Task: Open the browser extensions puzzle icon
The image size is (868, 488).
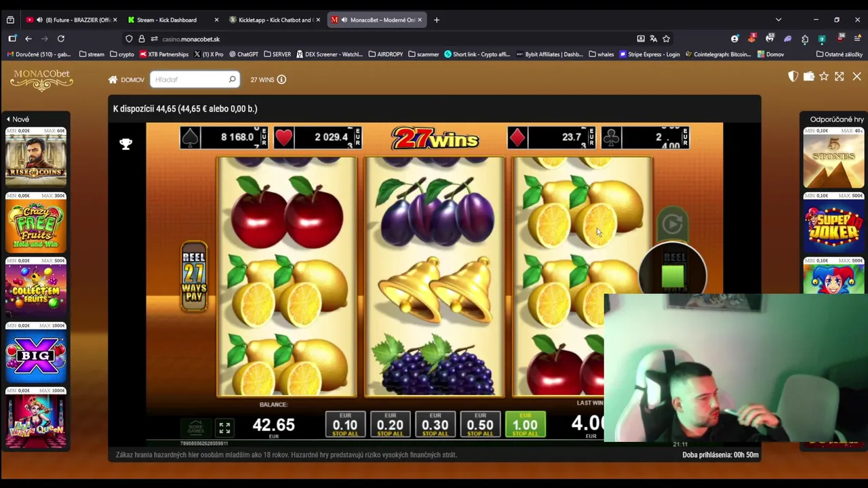Action: click(x=804, y=39)
